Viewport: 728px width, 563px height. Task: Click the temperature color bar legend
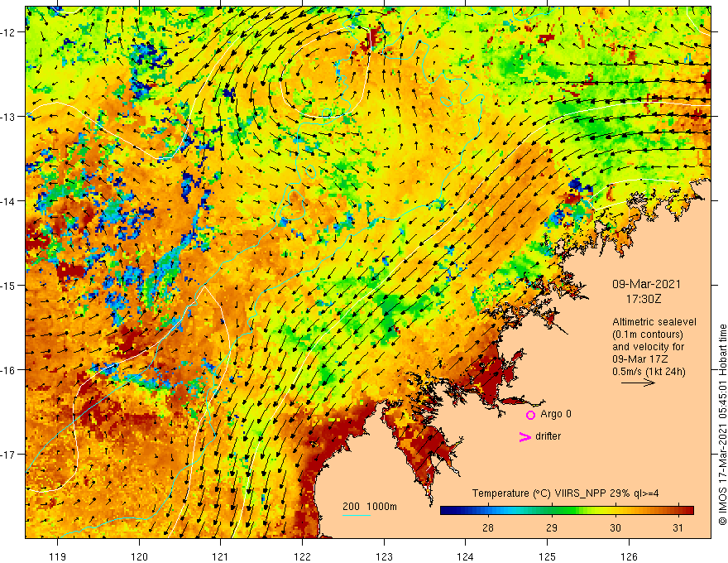point(567,510)
